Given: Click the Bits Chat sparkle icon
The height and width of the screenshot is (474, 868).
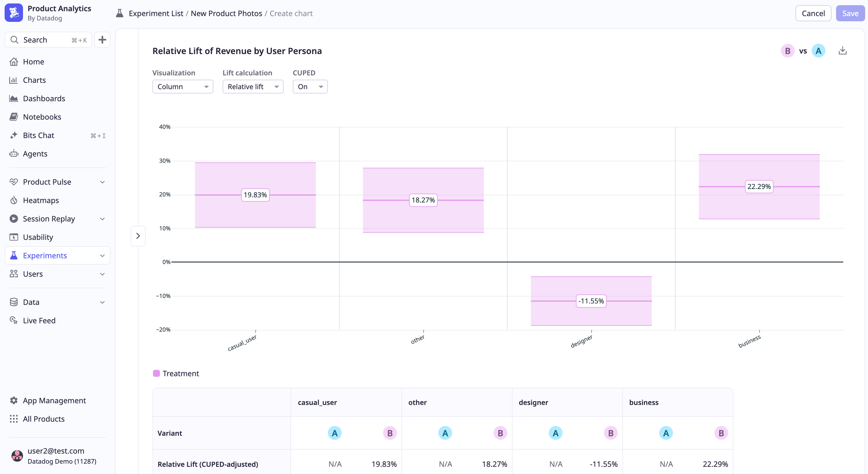Looking at the screenshot, I should point(14,135).
